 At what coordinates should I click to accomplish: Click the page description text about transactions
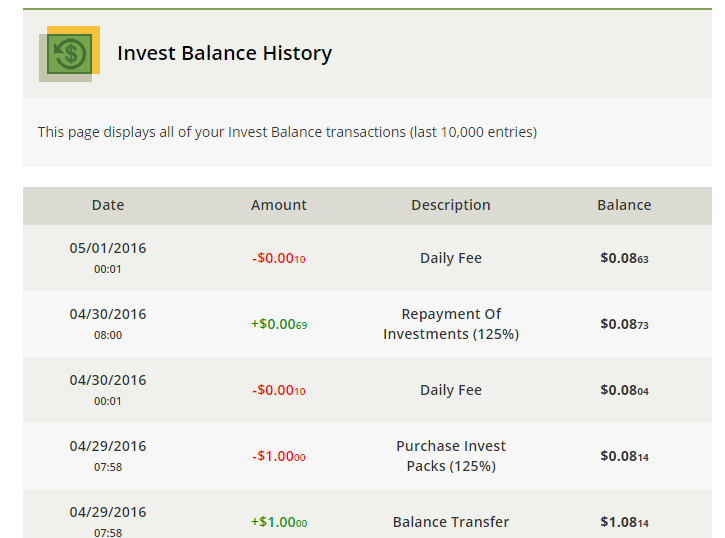click(287, 132)
